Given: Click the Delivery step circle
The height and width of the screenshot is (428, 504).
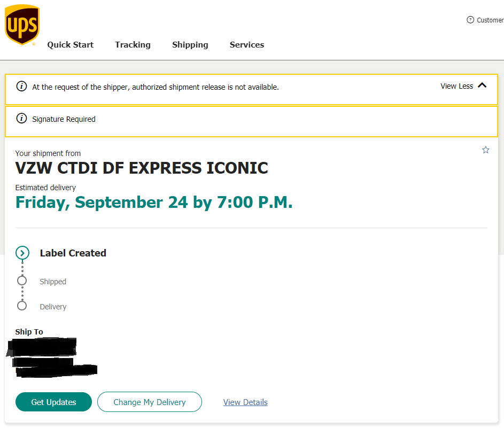Looking at the screenshot, I should [22, 306].
